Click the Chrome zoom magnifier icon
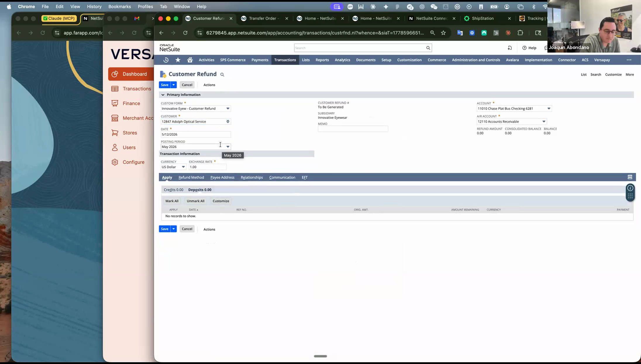This screenshot has height=364, width=641. click(x=432, y=33)
